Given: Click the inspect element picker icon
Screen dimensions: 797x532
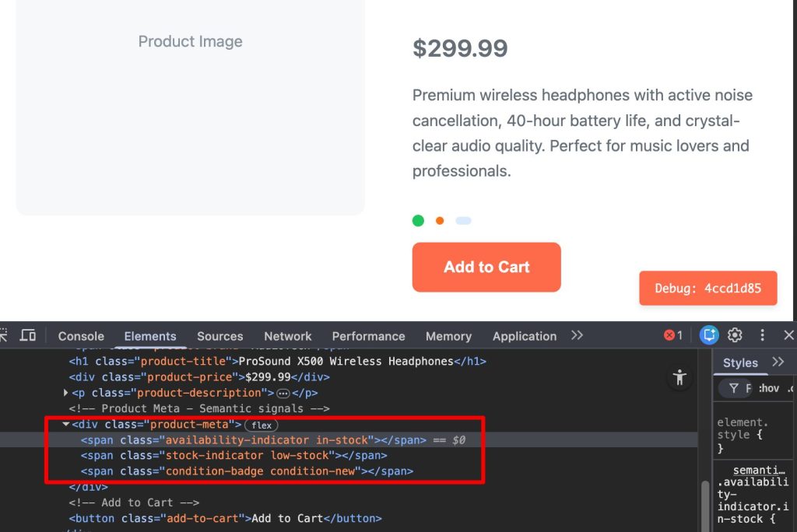Looking at the screenshot, I should coord(4,335).
